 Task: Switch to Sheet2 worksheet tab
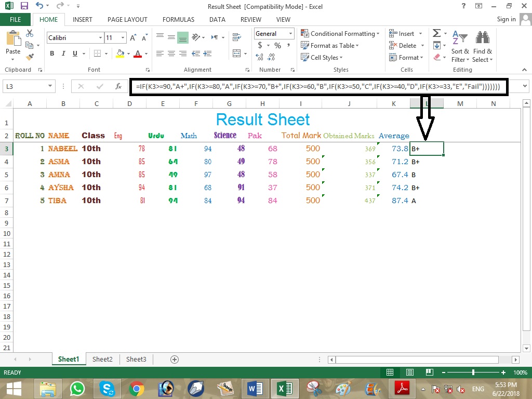[x=102, y=359]
